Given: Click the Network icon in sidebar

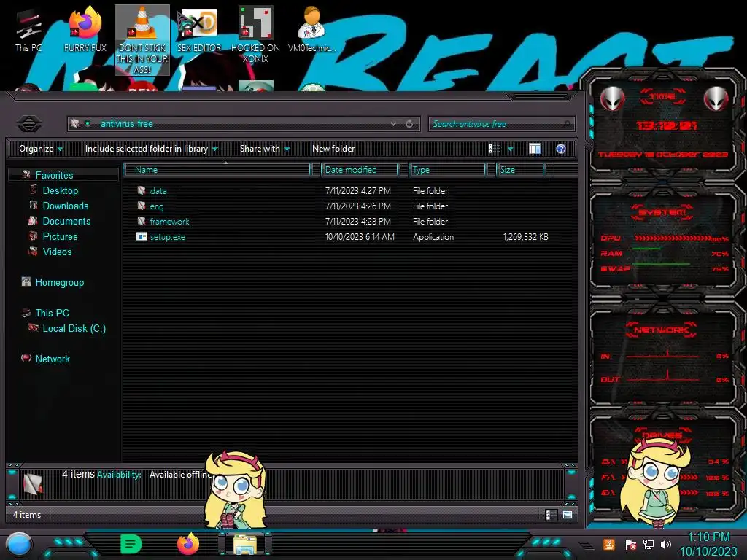Looking at the screenshot, I should point(26,358).
